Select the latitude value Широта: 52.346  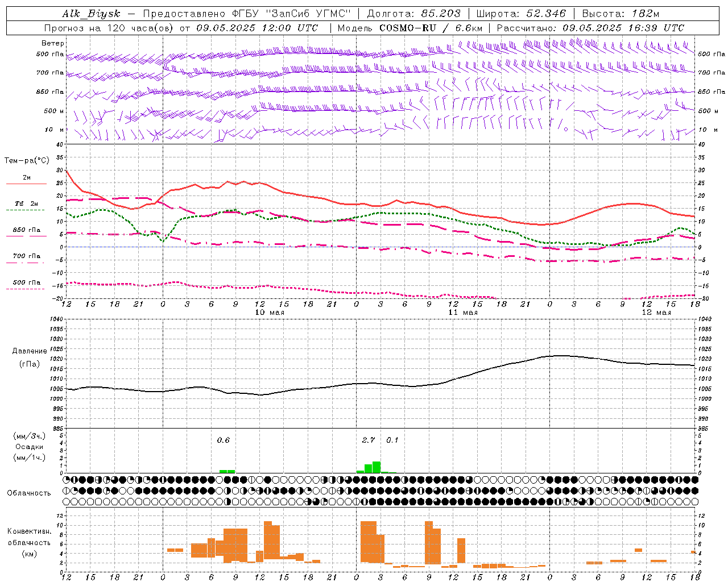(521, 14)
